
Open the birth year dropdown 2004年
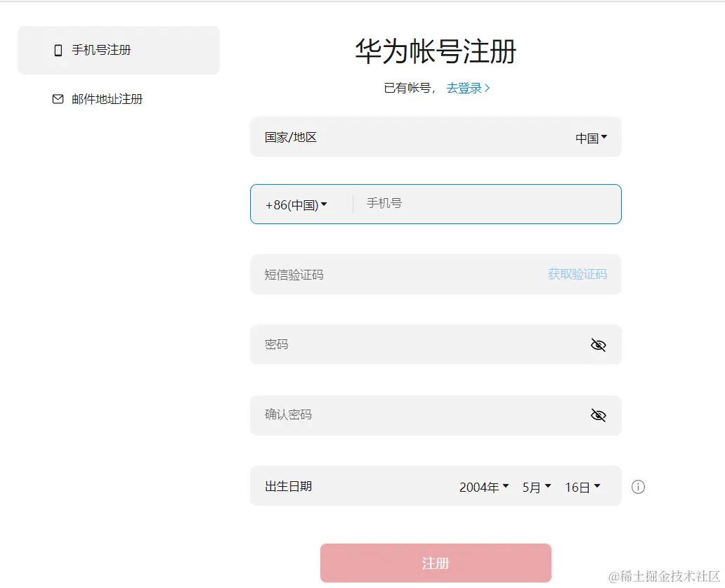click(x=483, y=487)
